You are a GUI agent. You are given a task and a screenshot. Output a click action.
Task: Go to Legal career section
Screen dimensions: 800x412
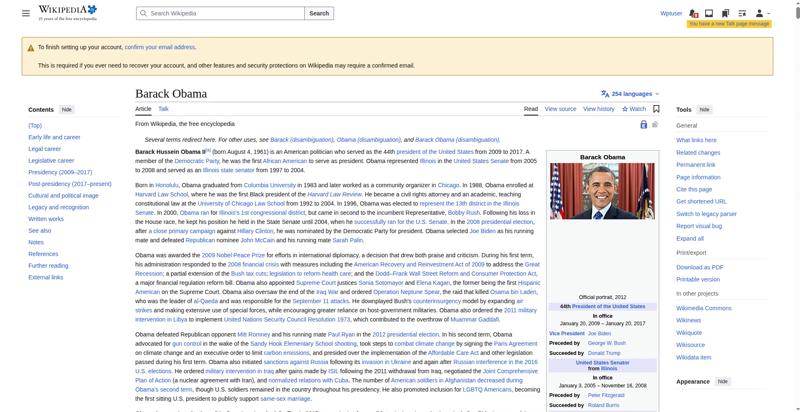pyautogui.click(x=44, y=149)
